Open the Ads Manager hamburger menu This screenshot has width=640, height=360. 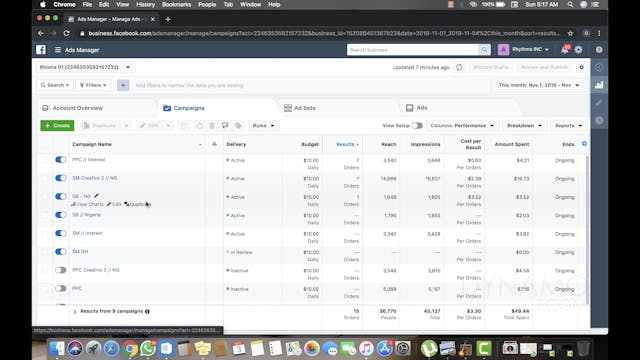(x=58, y=50)
